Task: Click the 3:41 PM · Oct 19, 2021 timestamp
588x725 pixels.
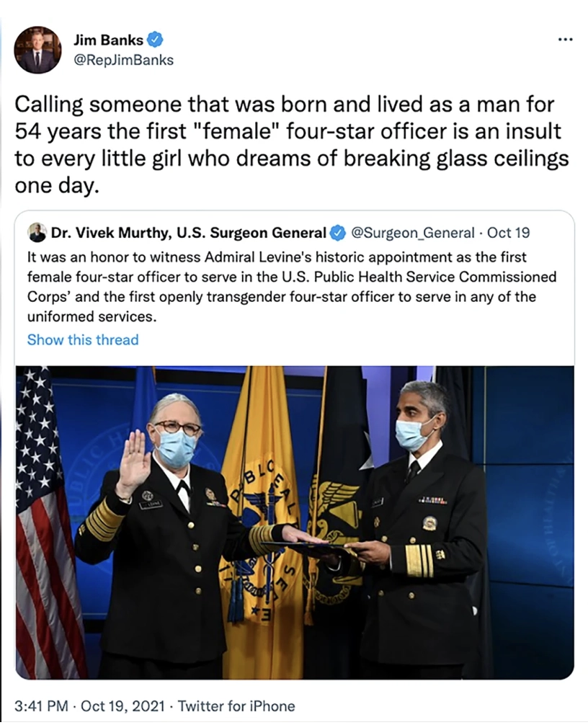Action: (89, 706)
